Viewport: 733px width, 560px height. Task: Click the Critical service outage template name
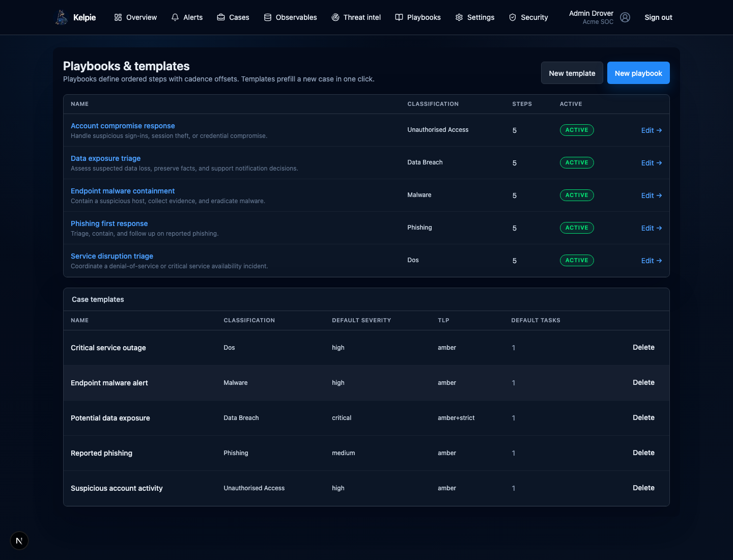click(x=108, y=348)
